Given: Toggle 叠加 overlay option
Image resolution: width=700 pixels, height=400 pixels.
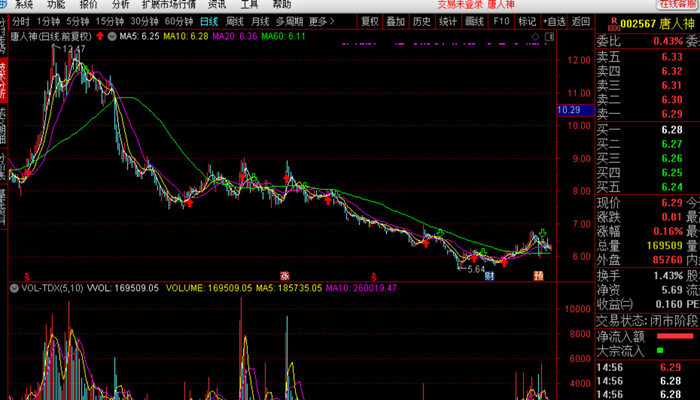Looking at the screenshot, I should [396, 21].
